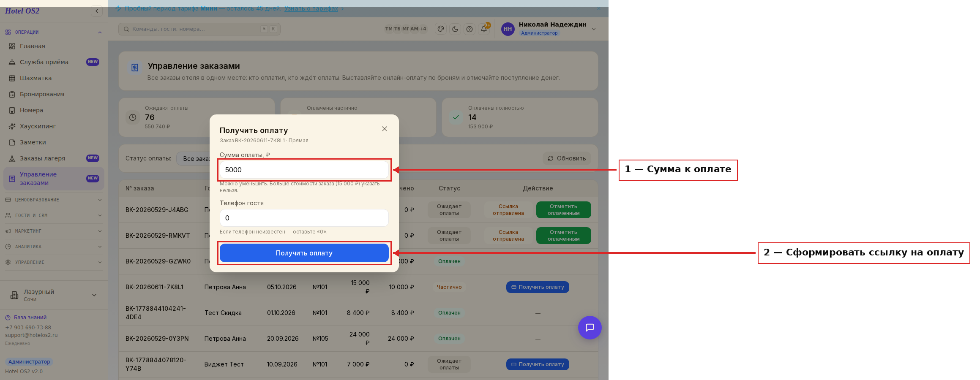Get payment for order BK-1778844078120-Y74B
This screenshot has width=980, height=380.
click(x=538, y=364)
